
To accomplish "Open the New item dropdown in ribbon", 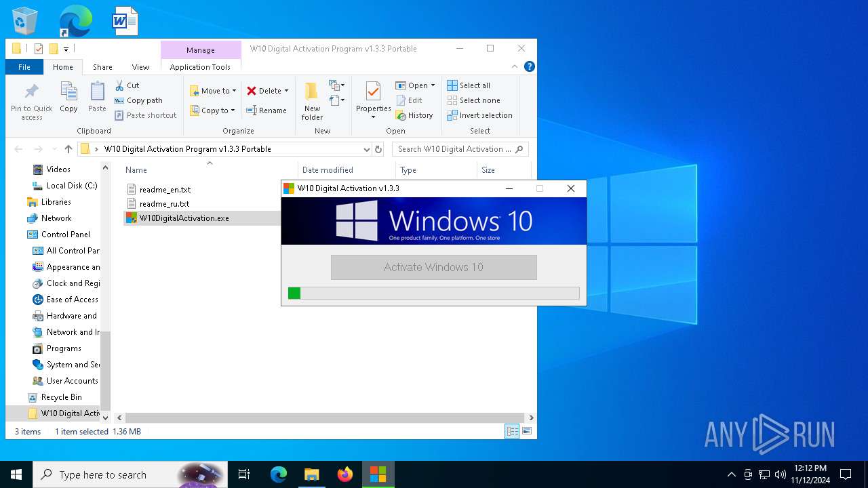I will tap(337, 85).
